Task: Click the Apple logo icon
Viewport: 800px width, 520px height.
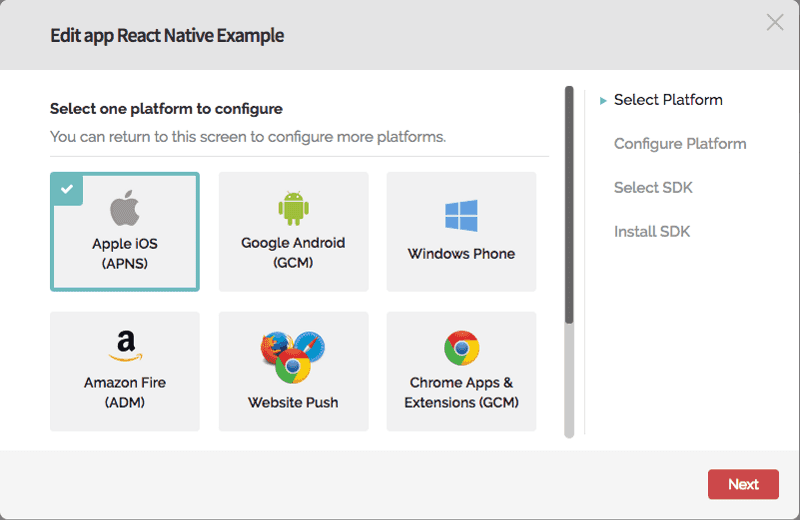Action: coord(125,208)
